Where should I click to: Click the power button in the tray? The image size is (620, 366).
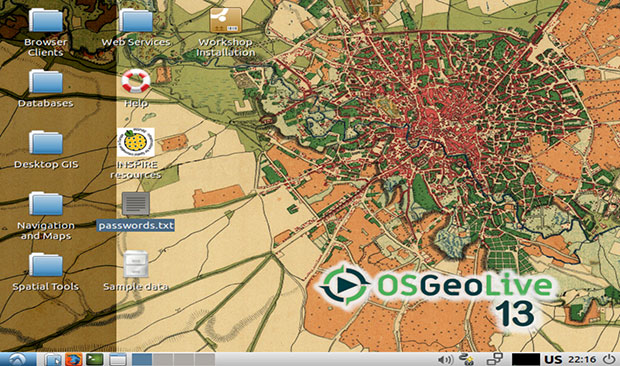pyautogui.click(x=609, y=359)
